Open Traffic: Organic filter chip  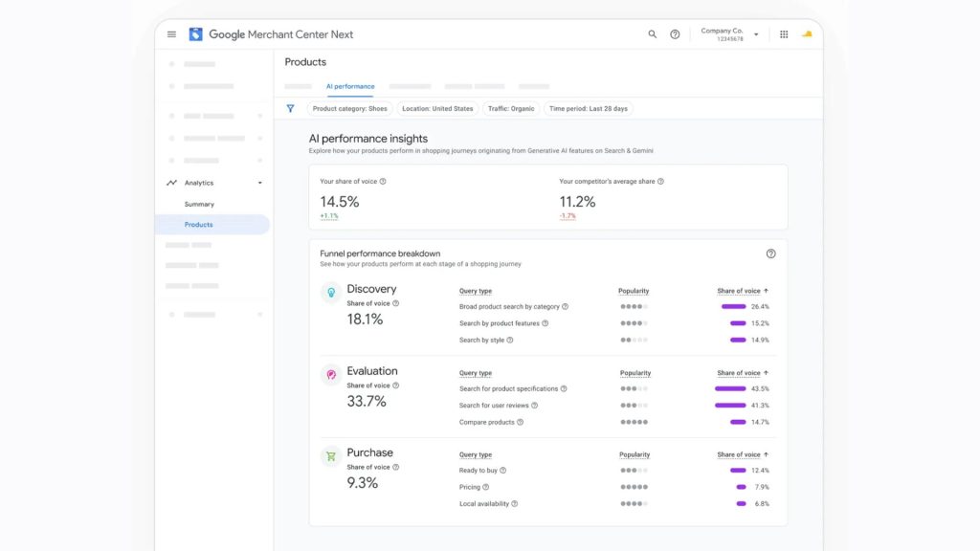click(511, 109)
